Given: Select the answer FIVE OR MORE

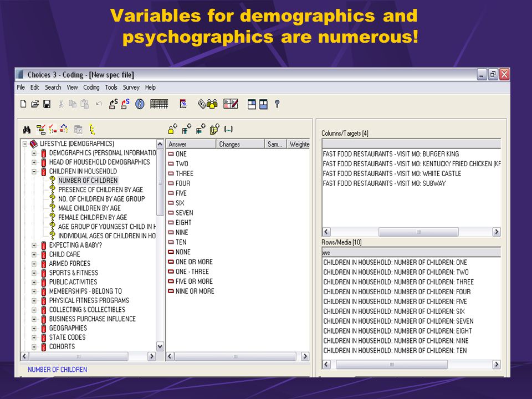Looking at the screenshot, I should pos(194,282).
